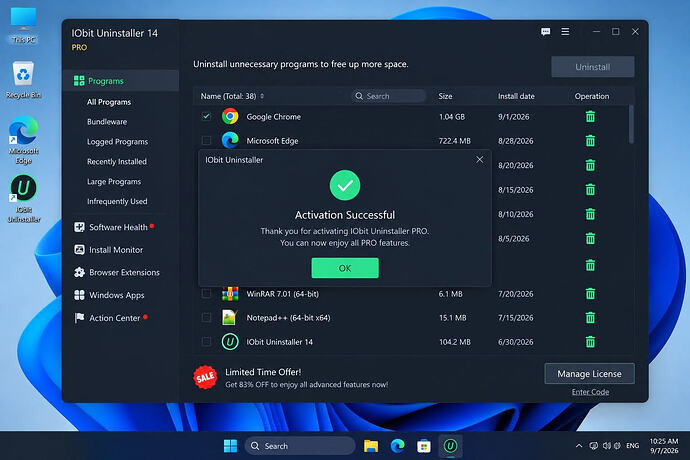
Task: Open the hamburger options menu
Action: (565, 32)
